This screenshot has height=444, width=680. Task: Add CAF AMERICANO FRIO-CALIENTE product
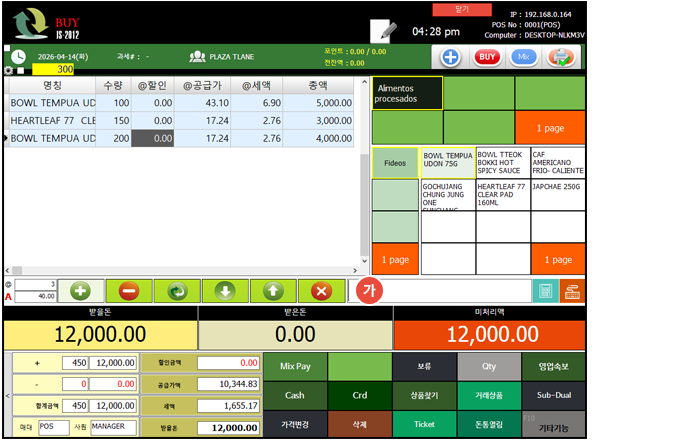pos(558,163)
